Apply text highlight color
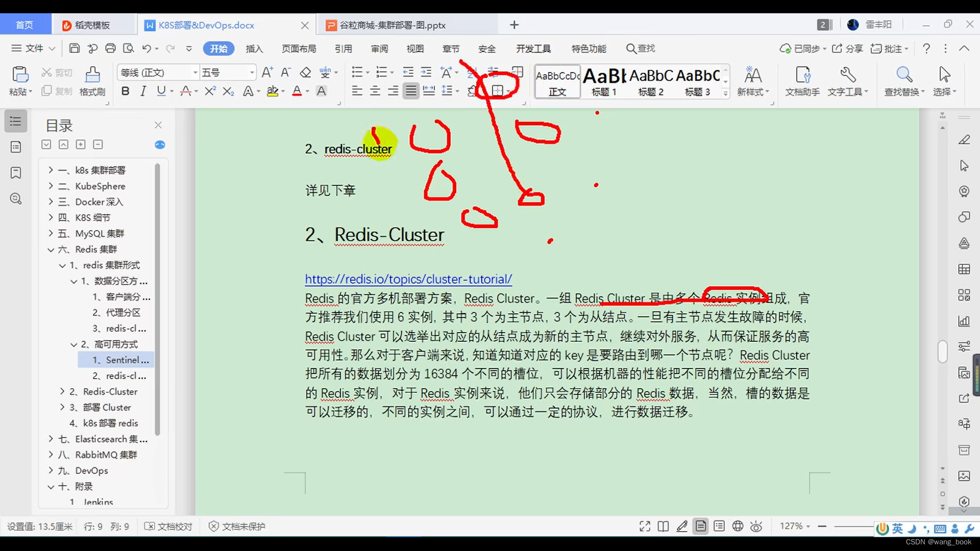 coord(273,91)
